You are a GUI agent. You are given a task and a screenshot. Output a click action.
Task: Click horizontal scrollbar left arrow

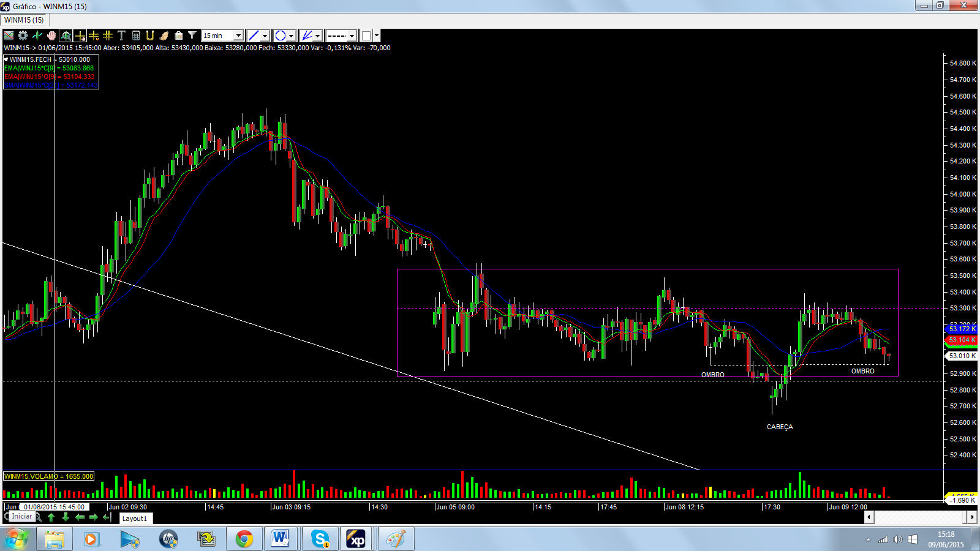pos(869,517)
